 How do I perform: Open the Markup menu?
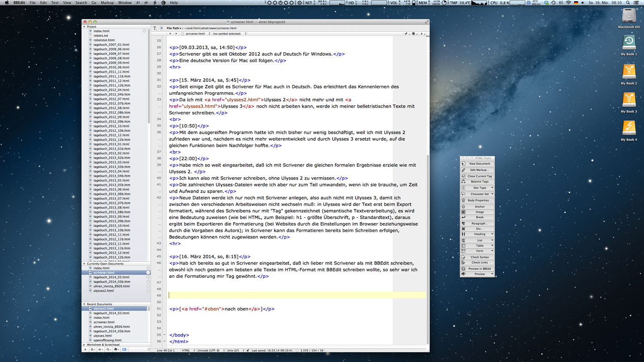tap(107, 3)
